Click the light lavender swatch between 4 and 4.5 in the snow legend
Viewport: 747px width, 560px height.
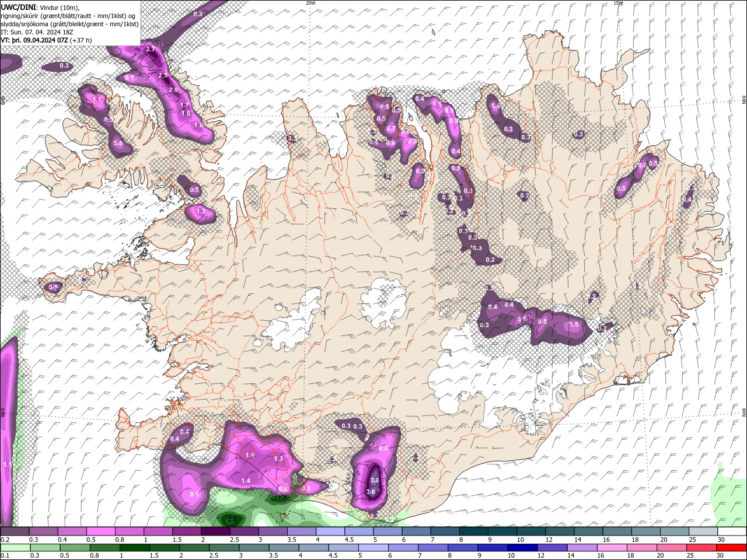pyautogui.click(x=330, y=531)
